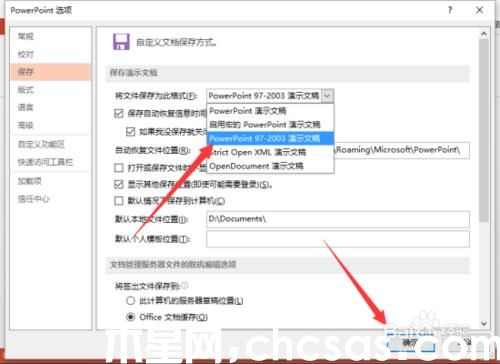
Task: Click the 自定义文档保存方式 heading text
Action: (x=176, y=43)
